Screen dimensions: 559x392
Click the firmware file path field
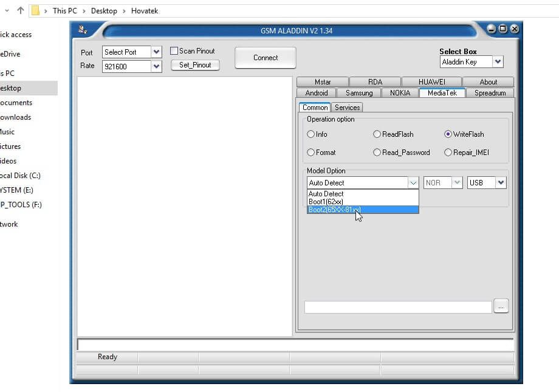(398, 307)
